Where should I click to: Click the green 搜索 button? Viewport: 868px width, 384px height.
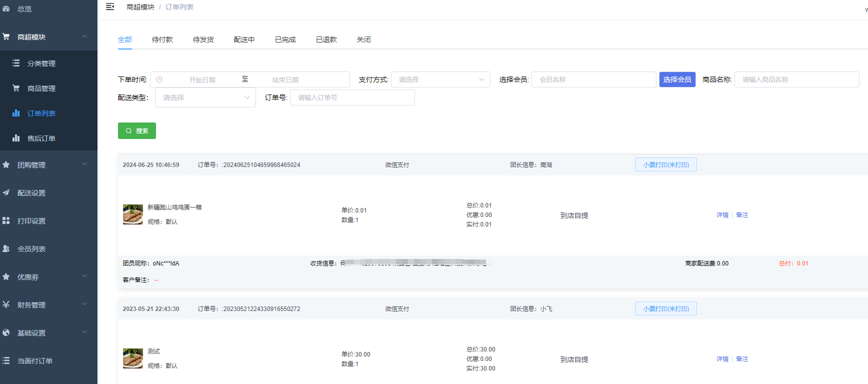[x=137, y=130]
